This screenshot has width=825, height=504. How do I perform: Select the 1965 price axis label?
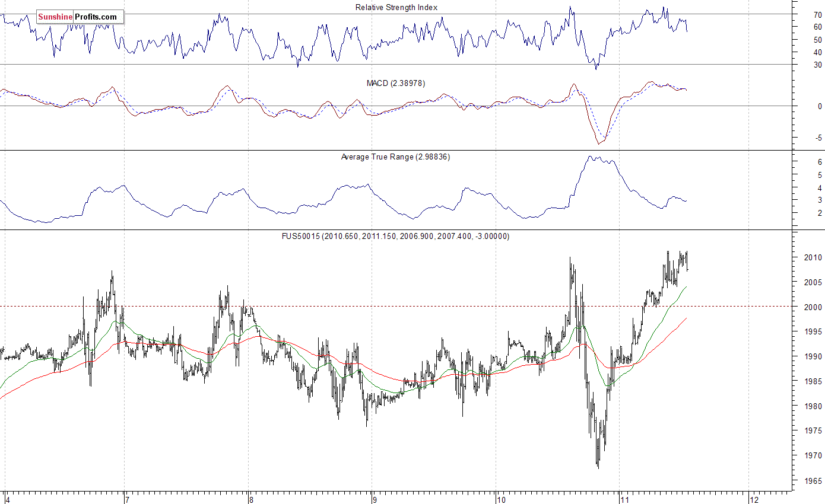coord(814,481)
